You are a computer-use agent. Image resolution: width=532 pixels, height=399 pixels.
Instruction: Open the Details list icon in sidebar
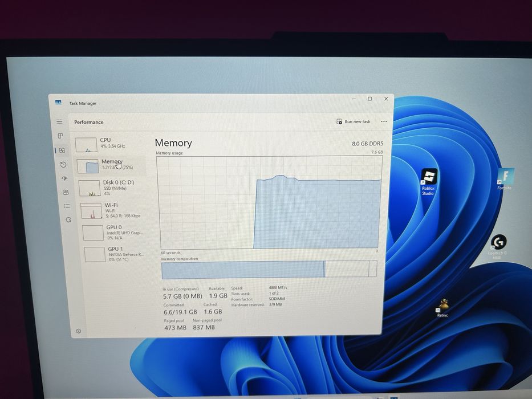point(67,206)
